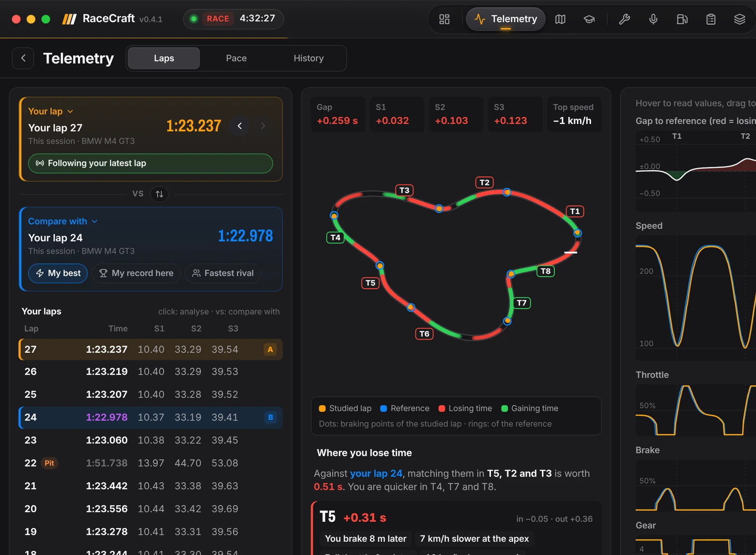The height and width of the screenshot is (555, 756).
Task: Click the T5 corner marker on map
Action: [x=370, y=283]
